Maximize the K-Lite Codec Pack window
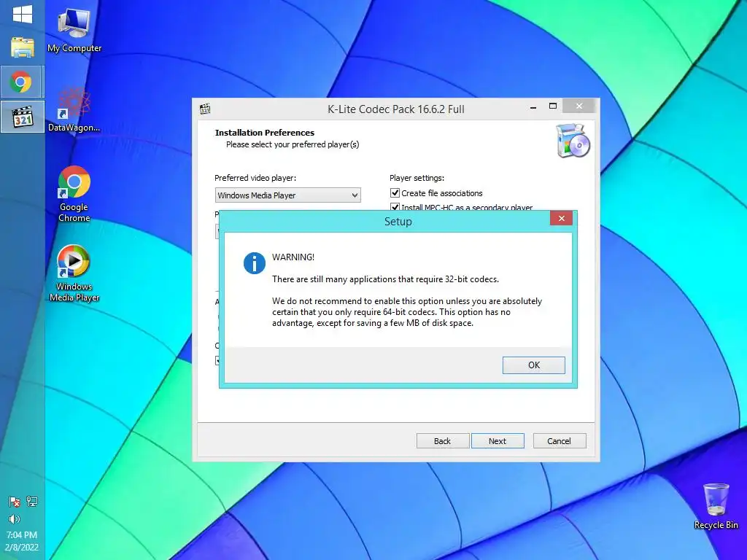This screenshot has width=747, height=560. coord(553,106)
